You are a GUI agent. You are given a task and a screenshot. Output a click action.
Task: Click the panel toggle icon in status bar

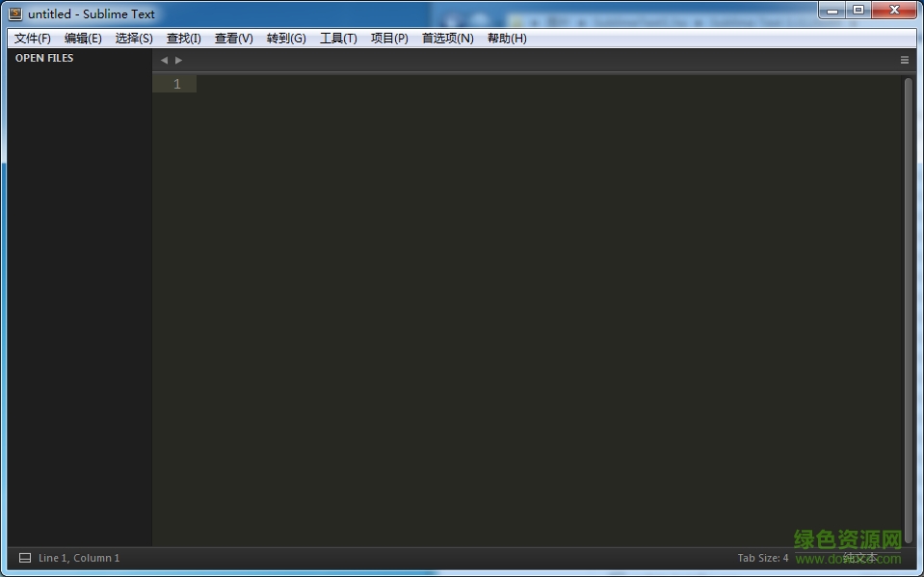(x=25, y=557)
